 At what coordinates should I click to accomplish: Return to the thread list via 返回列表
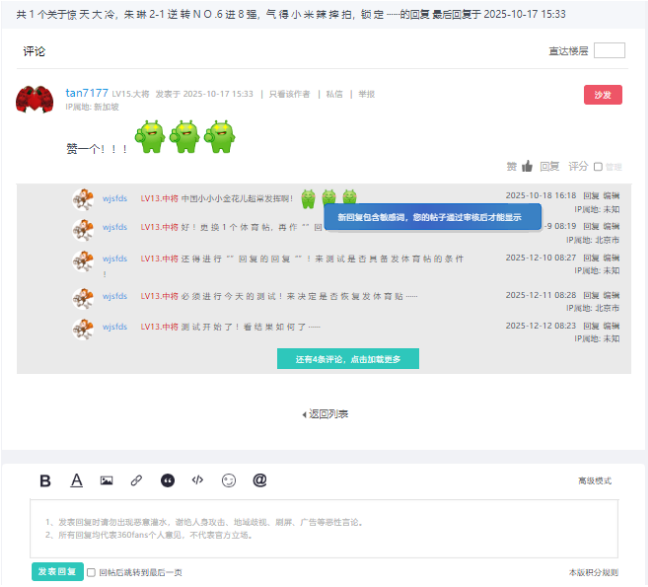pyautogui.click(x=329, y=414)
